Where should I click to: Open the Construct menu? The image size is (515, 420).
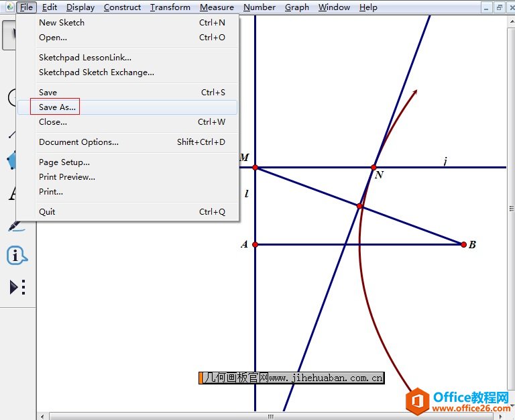point(122,7)
